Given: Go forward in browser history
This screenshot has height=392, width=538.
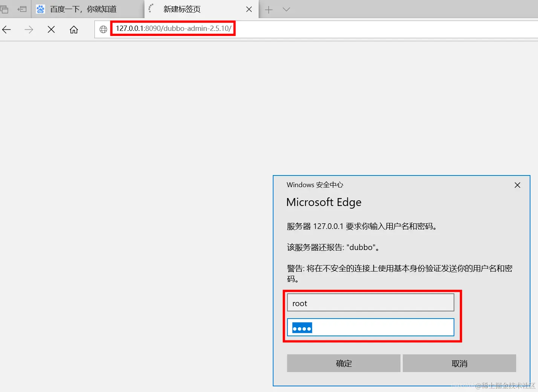Looking at the screenshot, I should (x=29, y=29).
